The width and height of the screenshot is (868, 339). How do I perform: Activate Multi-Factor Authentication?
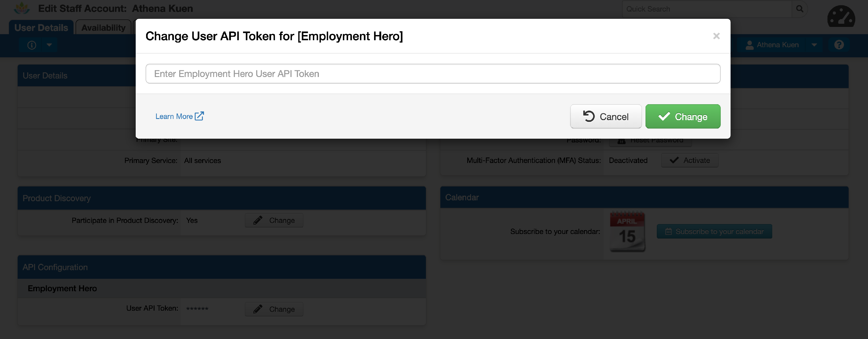click(689, 161)
